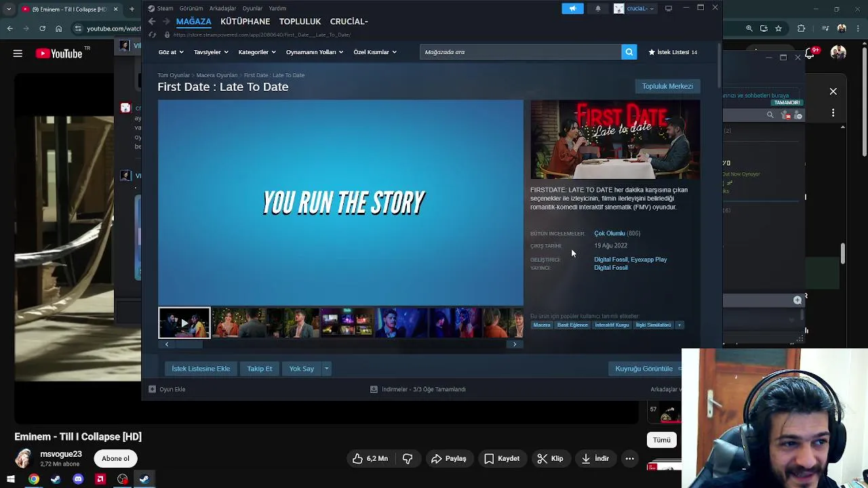Screen dimensions: 868x488
Task: Select the MAĞAZA tab
Action: (x=193, y=22)
